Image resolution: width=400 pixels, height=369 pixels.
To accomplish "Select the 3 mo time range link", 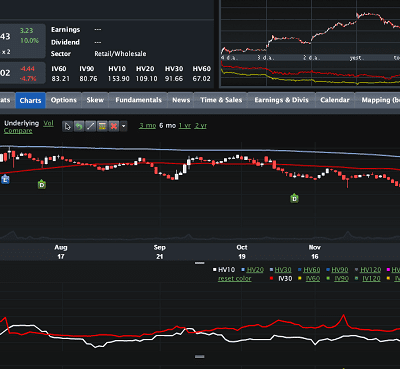I will pyautogui.click(x=148, y=126).
